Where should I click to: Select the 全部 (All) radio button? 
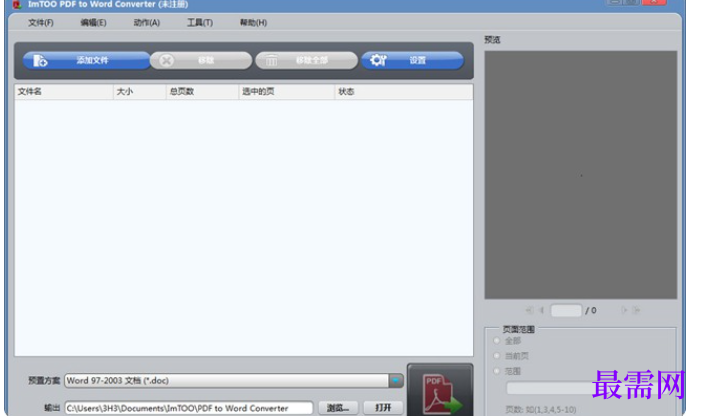click(497, 341)
